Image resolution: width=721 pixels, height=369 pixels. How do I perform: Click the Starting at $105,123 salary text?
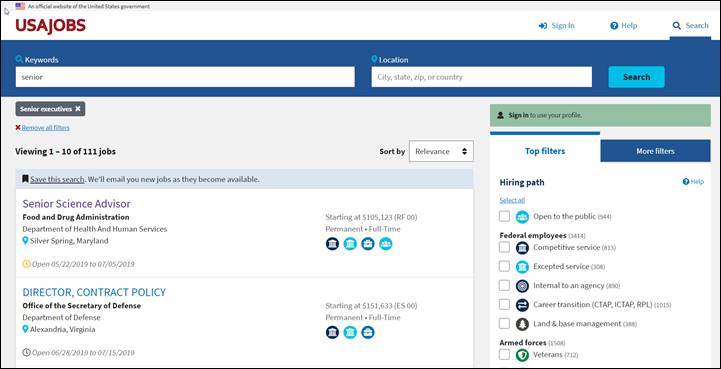[371, 217]
